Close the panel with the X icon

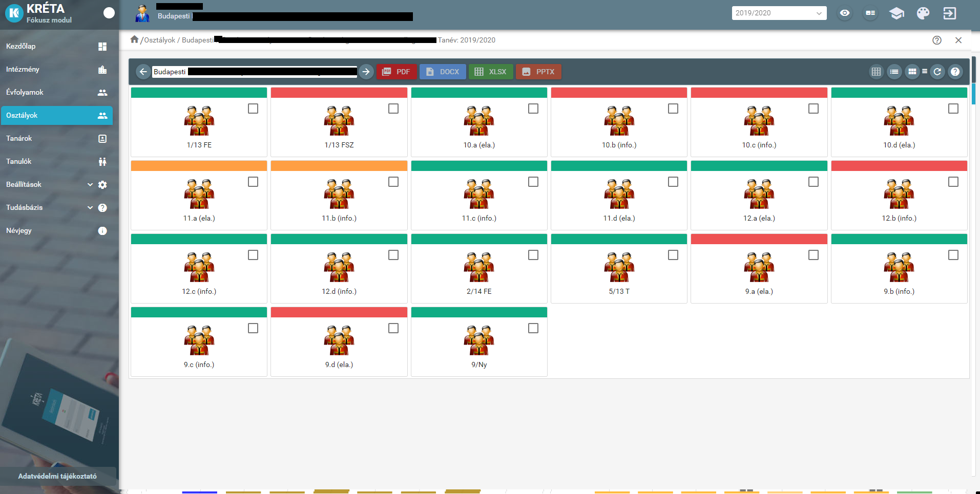[958, 40]
